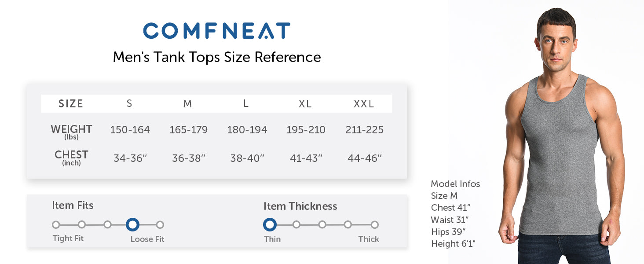Viewport: 644px width, 264px height.
Task: Click the 44-46″ chest measurement cell
Action: point(365,158)
